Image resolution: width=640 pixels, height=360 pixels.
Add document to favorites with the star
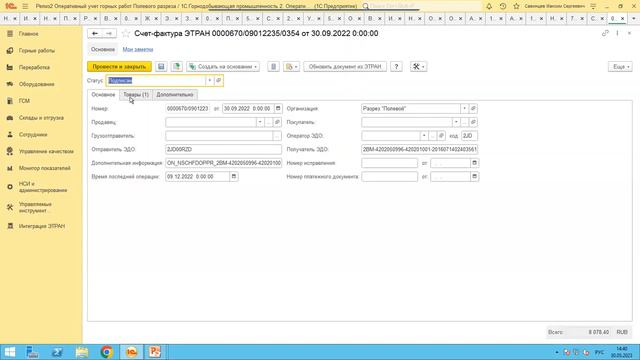126,33
